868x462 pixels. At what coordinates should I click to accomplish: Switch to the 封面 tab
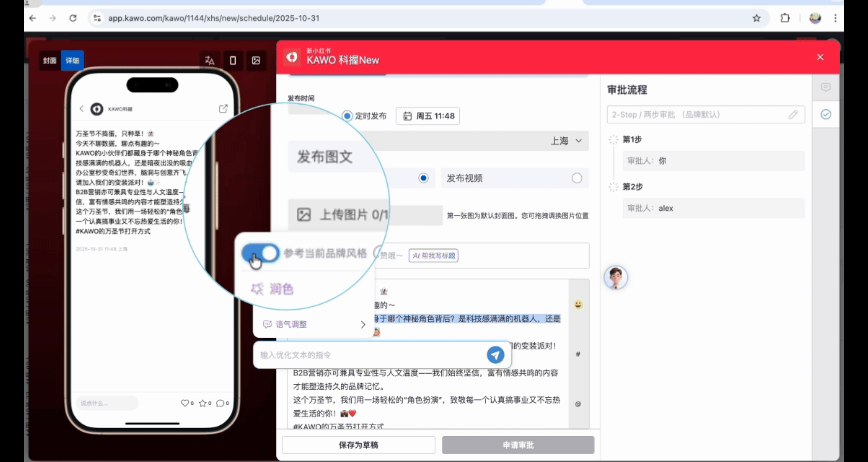(50, 61)
